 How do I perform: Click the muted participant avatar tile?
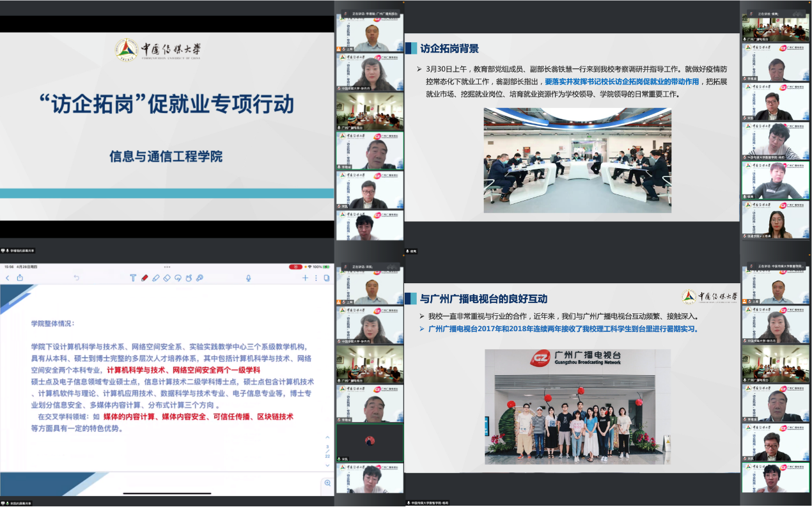(370, 441)
